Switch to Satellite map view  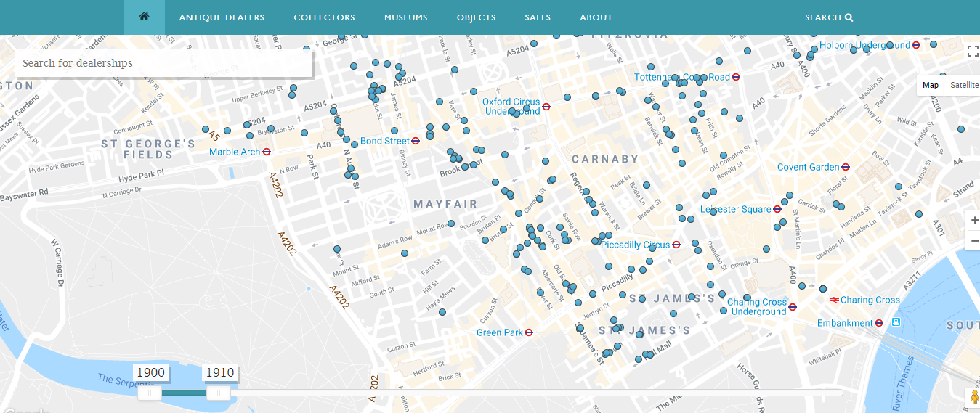coord(964,85)
